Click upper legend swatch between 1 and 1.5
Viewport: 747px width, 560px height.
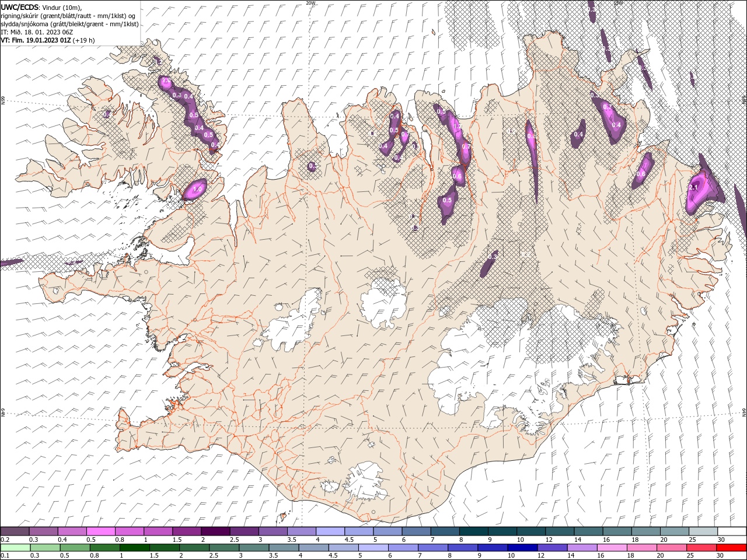pyautogui.click(x=158, y=531)
